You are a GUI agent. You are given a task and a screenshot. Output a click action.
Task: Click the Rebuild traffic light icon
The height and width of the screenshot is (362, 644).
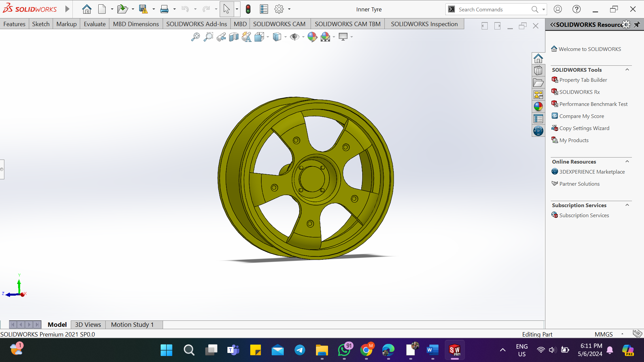point(248,9)
